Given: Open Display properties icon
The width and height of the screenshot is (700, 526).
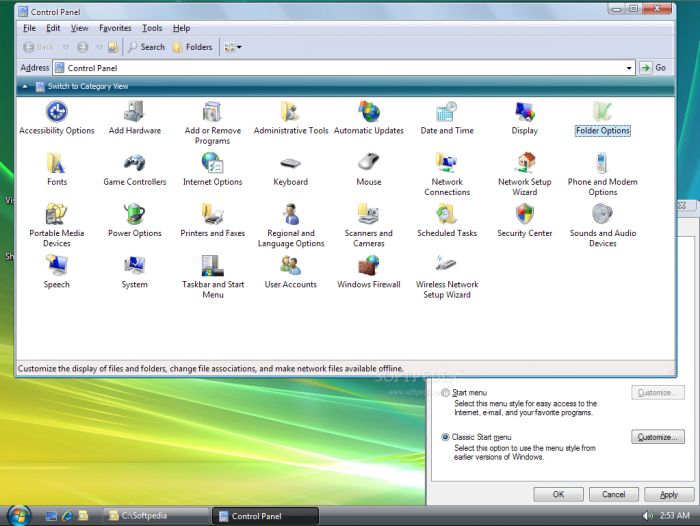Looking at the screenshot, I should point(525,118).
